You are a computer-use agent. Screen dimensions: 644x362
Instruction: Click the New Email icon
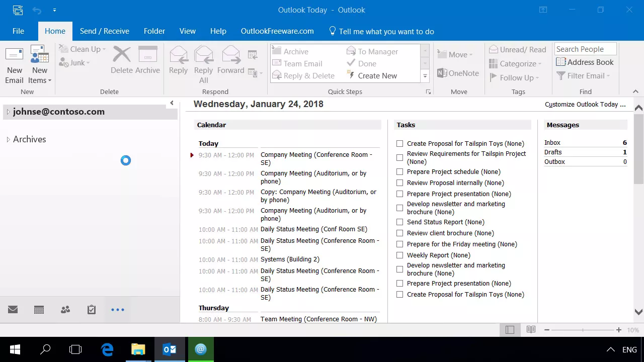coord(14,54)
